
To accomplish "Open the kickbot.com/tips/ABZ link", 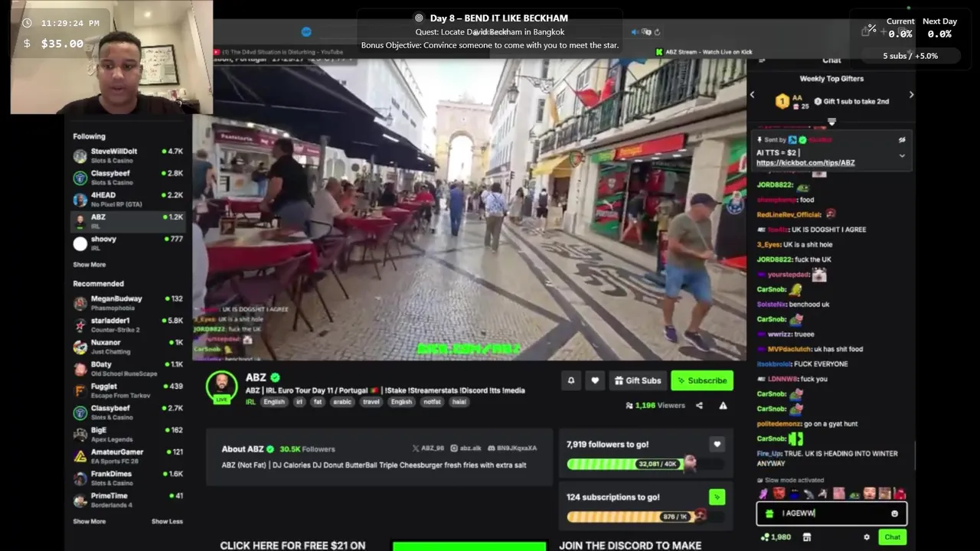I will click(x=805, y=163).
